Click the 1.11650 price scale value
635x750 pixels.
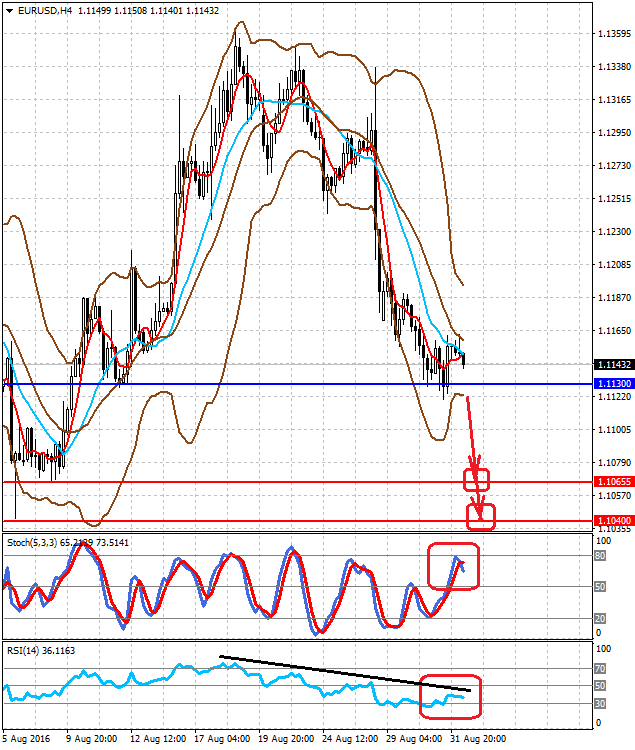614,331
